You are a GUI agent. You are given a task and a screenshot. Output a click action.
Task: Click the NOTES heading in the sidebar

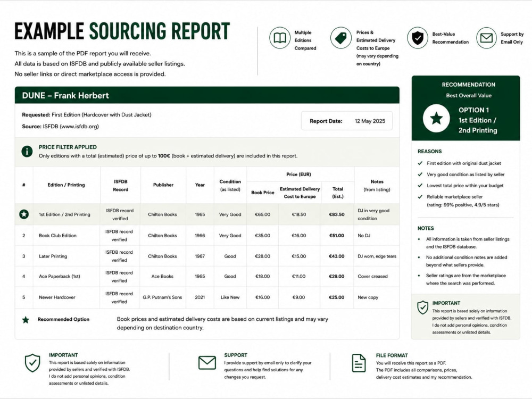pos(426,228)
